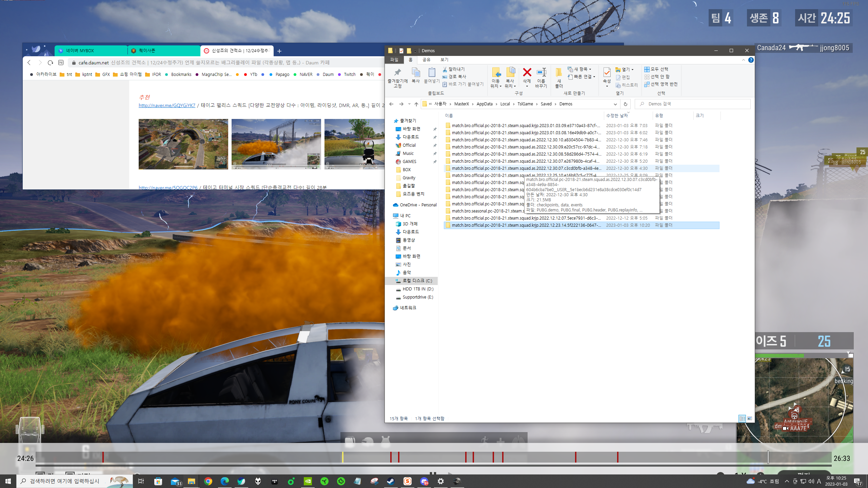
Task: Click the Cut scissors icon
Action: [x=445, y=69]
